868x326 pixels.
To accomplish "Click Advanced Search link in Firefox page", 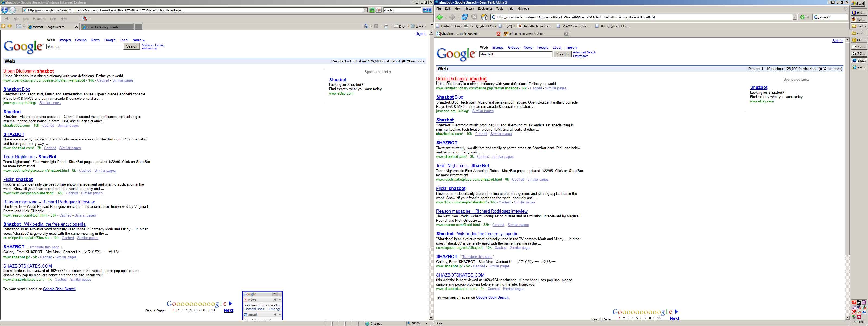I will (x=584, y=52).
